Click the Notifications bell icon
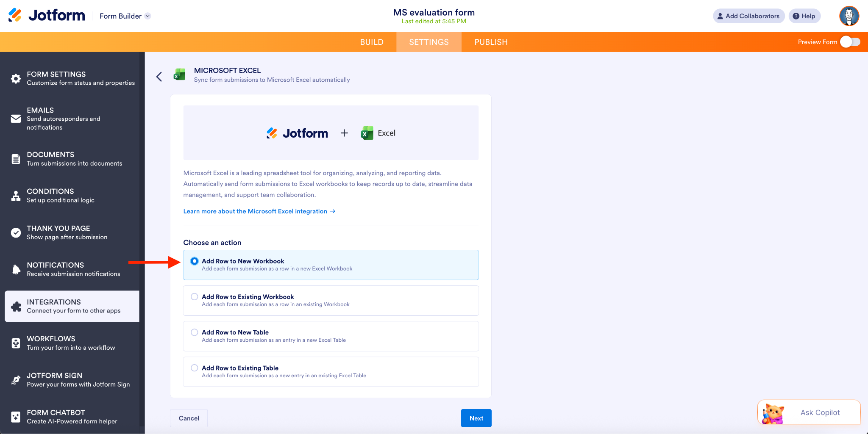This screenshot has height=434, width=868. (16, 269)
